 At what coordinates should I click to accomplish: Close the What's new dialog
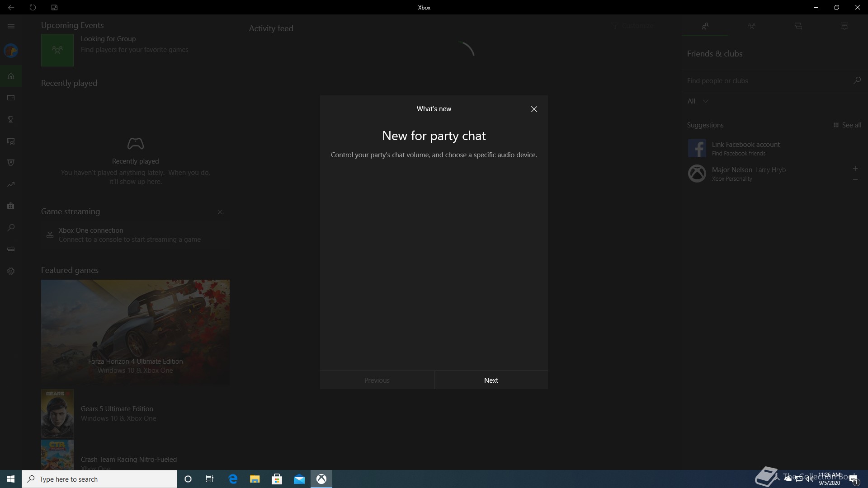534,109
